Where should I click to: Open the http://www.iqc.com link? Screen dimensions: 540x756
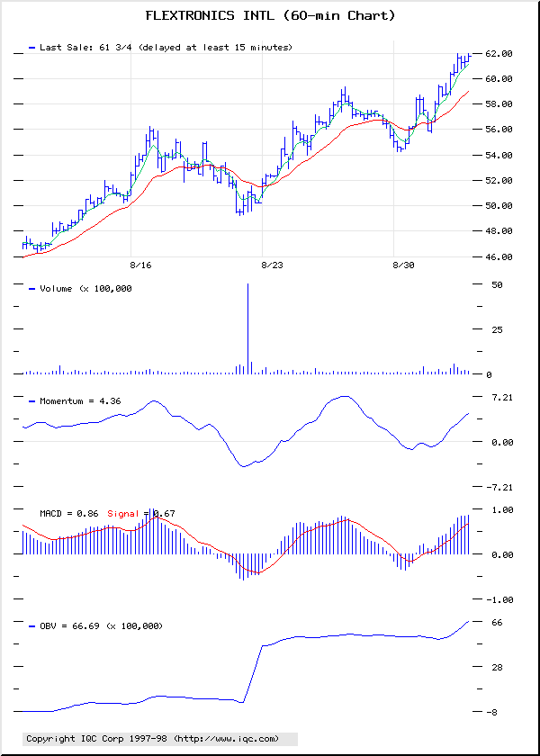click(226, 738)
